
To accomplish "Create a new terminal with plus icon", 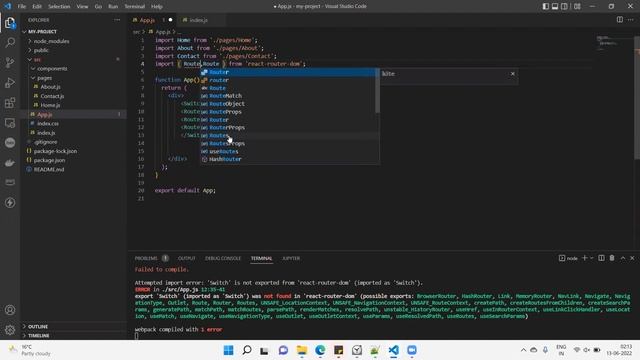I will pyautogui.click(x=584, y=258).
